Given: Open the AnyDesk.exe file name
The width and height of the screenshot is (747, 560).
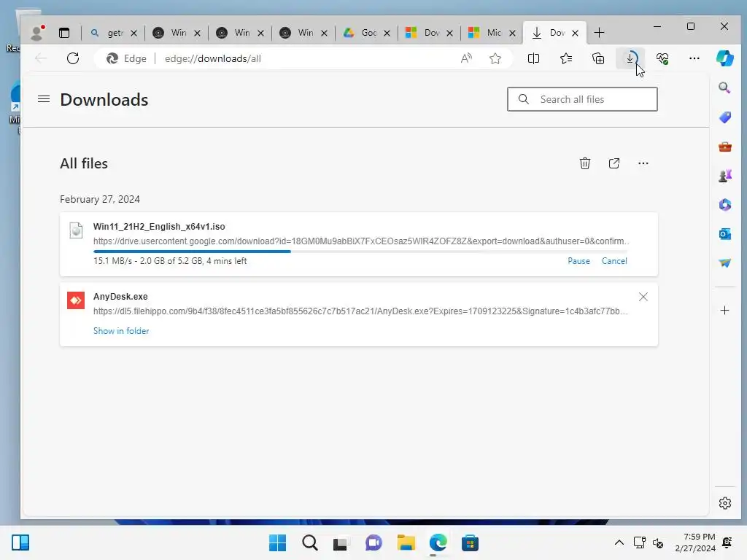Looking at the screenshot, I should (x=120, y=297).
